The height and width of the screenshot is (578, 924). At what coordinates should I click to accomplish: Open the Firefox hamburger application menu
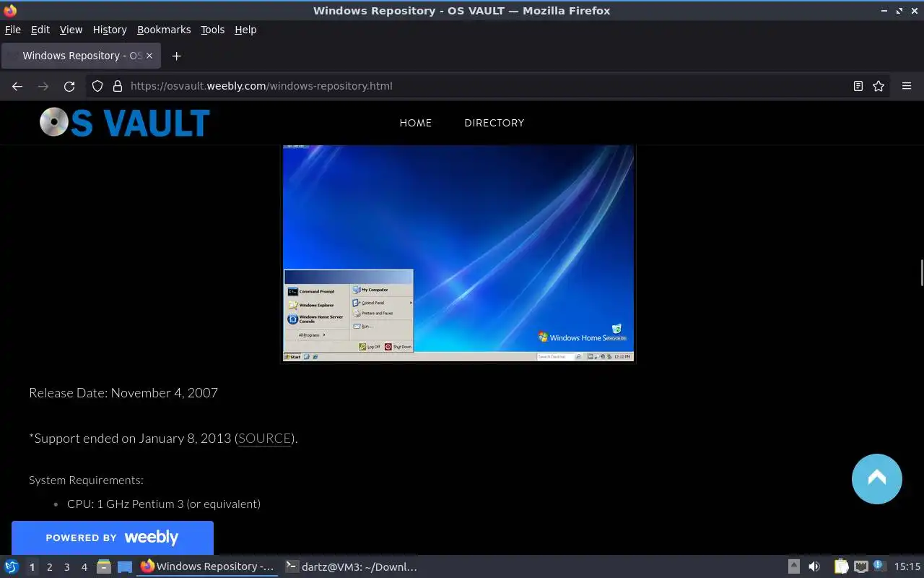907,86
